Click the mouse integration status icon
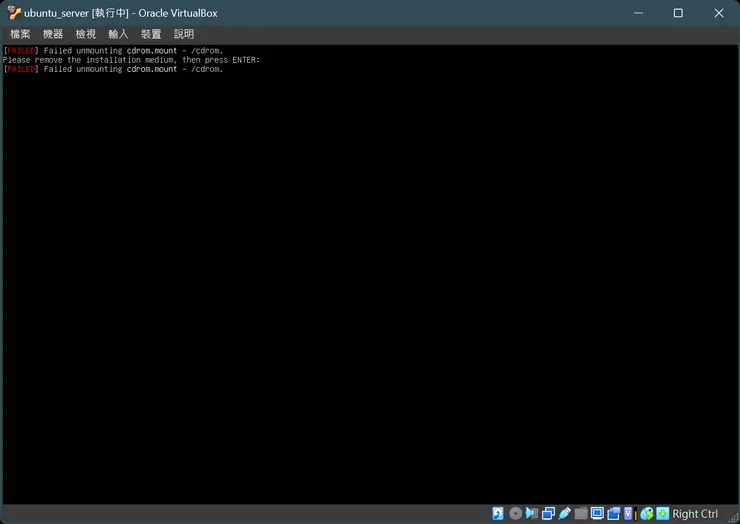The height and width of the screenshot is (524, 740). click(x=647, y=514)
